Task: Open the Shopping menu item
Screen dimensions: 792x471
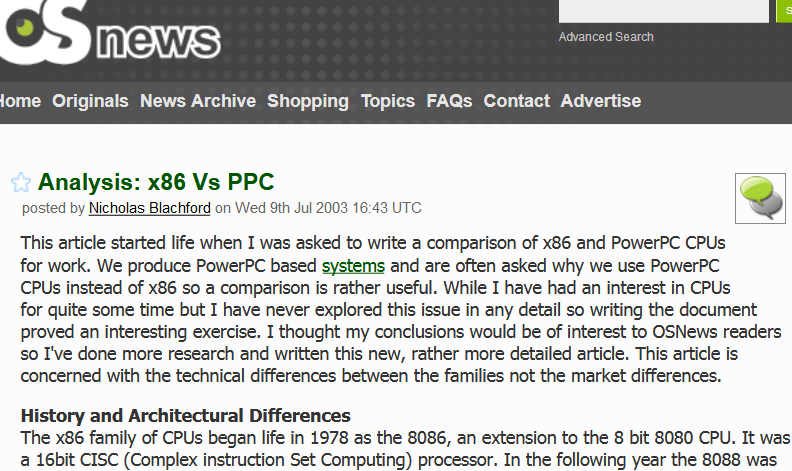Action: point(308,101)
